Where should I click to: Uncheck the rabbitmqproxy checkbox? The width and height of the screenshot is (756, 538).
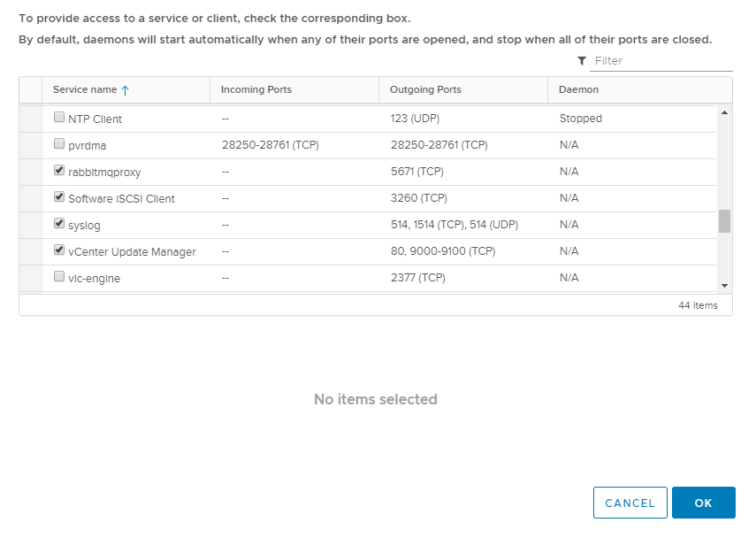[59, 170]
